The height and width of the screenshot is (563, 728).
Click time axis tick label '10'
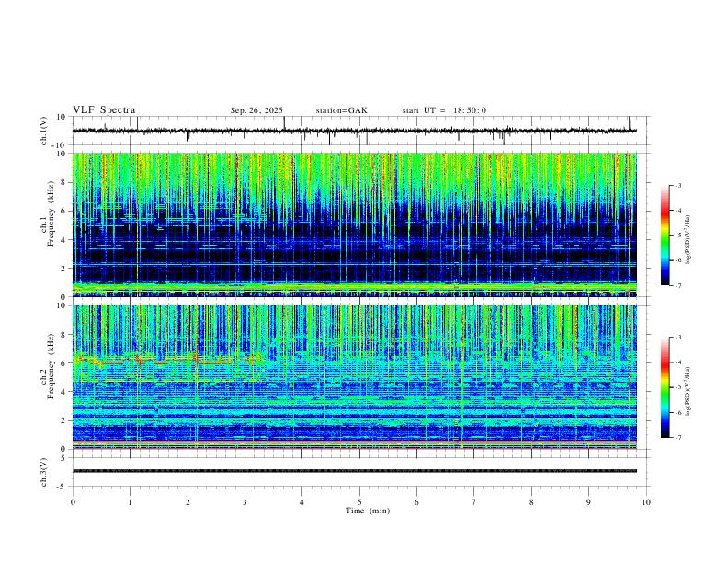point(646,502)
